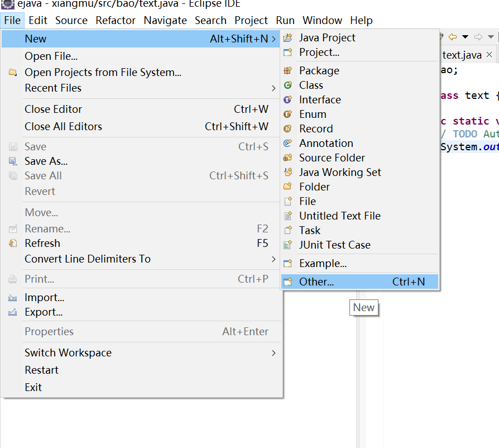The height and width of the screenshot is (448, 499).
Task: Click the Other... wizard icon
Action: coord(287,282)
